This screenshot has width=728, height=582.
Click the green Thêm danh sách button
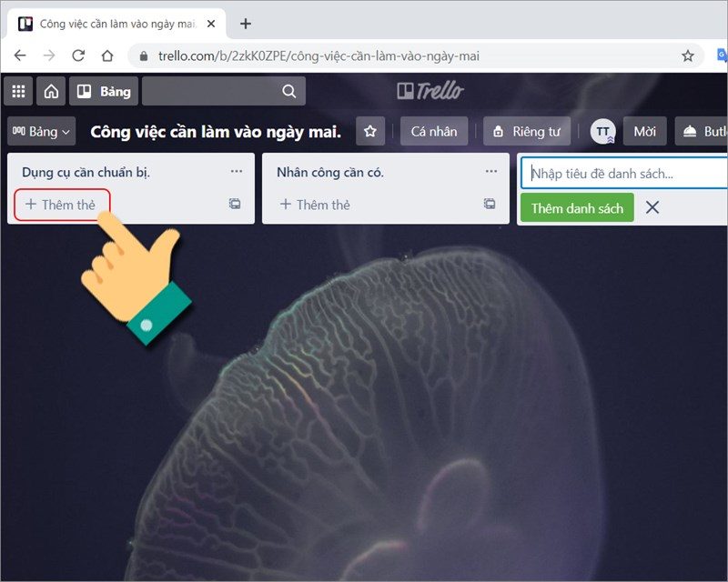577,208
